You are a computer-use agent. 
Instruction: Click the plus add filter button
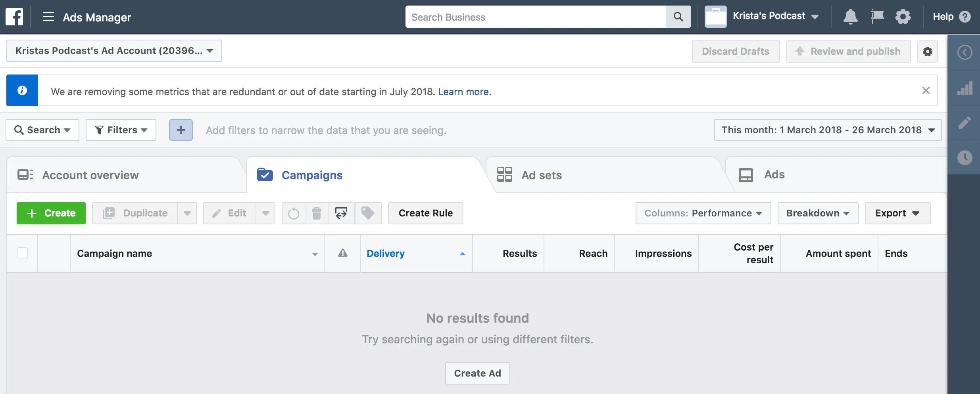click(x=181, y=130)
